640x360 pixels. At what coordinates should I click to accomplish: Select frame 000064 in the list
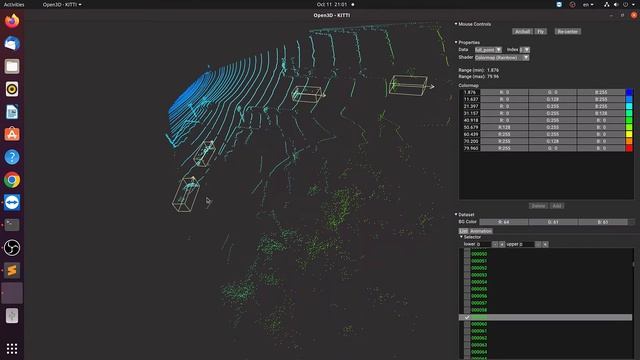pyautogui.click(x=479, y=352)
